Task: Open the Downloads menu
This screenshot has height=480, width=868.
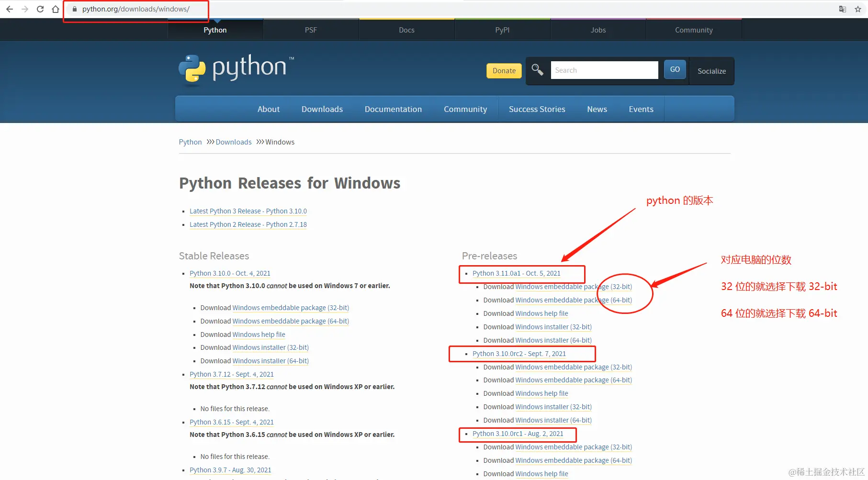Action: coord(322,109)
